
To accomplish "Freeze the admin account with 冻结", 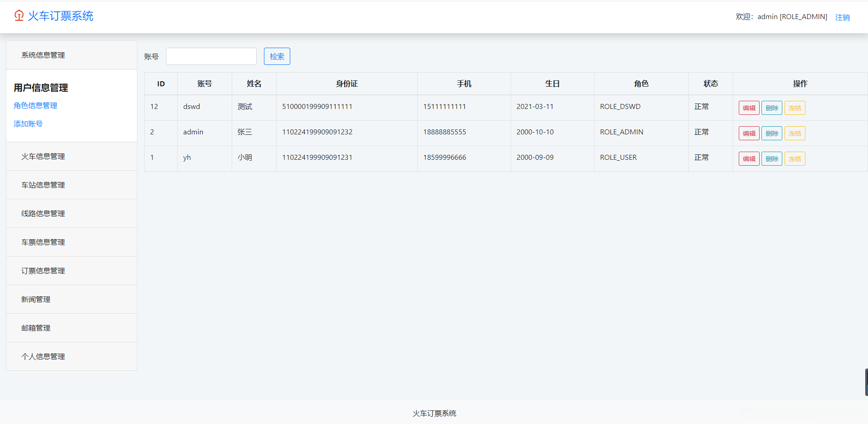I will coord(795,133).
